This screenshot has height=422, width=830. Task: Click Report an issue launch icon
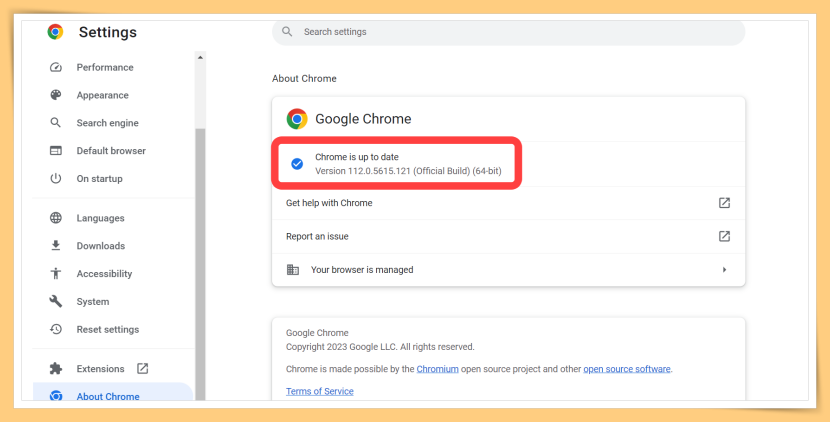tap(724, 236)
